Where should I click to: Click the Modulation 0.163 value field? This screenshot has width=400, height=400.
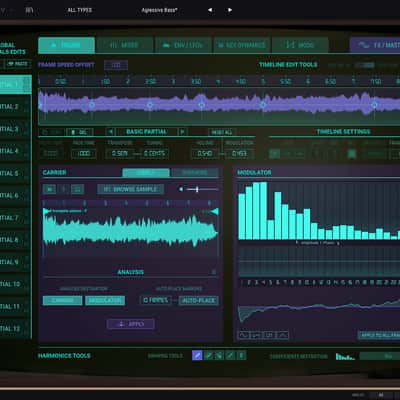(x=239, y=154)
